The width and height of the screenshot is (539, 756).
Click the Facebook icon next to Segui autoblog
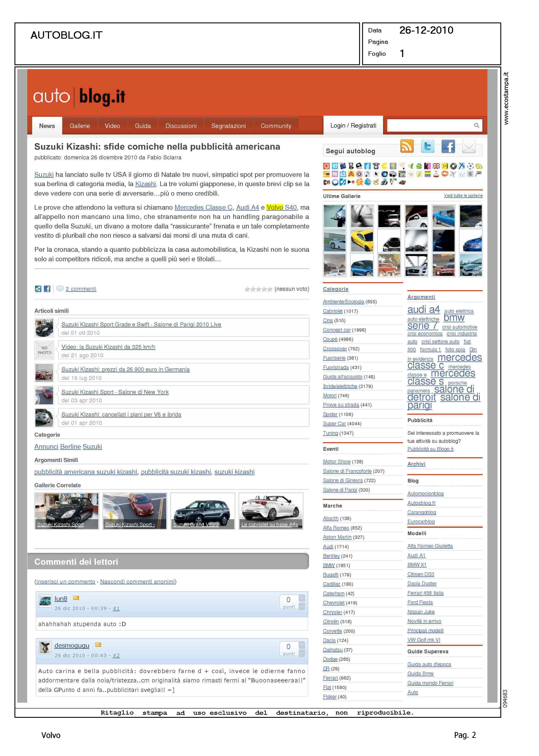point(448,146)
